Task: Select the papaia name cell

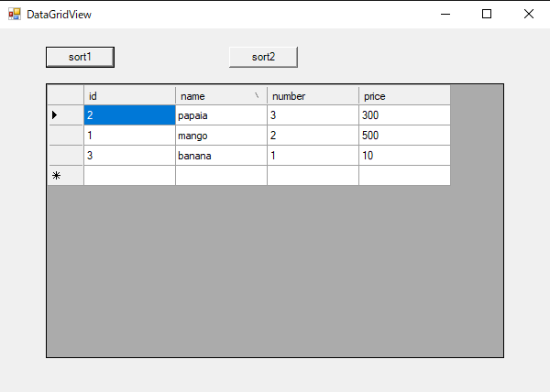Action: [221, 114]
